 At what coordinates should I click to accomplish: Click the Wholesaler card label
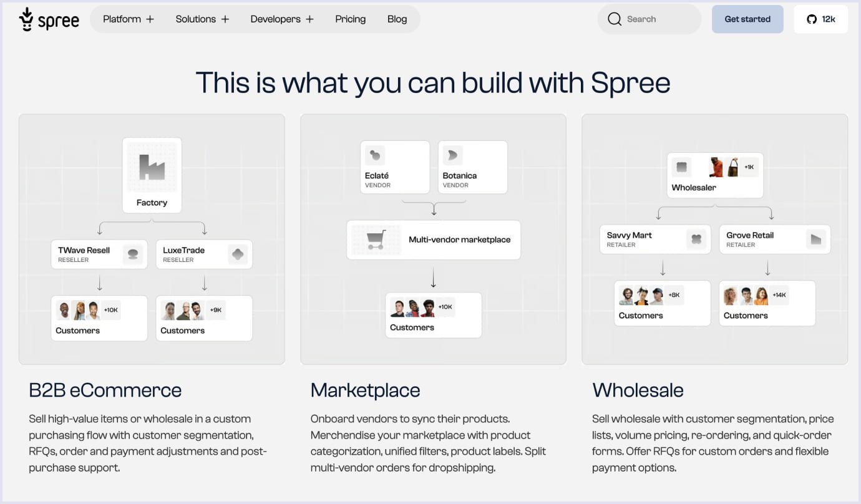coord(694,188)
